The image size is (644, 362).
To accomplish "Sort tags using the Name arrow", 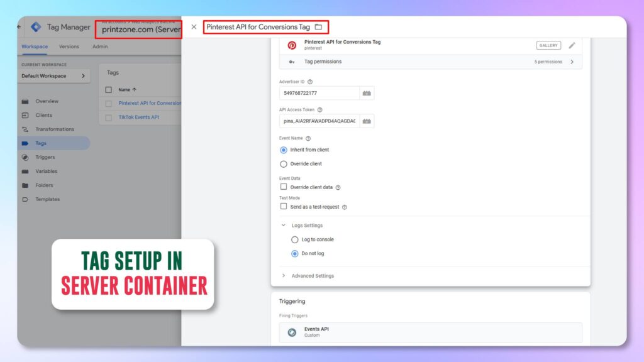I will (135, 89).
